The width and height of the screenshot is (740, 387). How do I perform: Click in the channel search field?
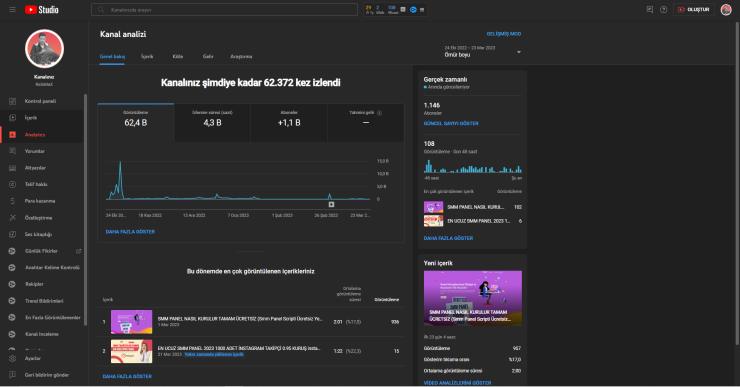224,9
